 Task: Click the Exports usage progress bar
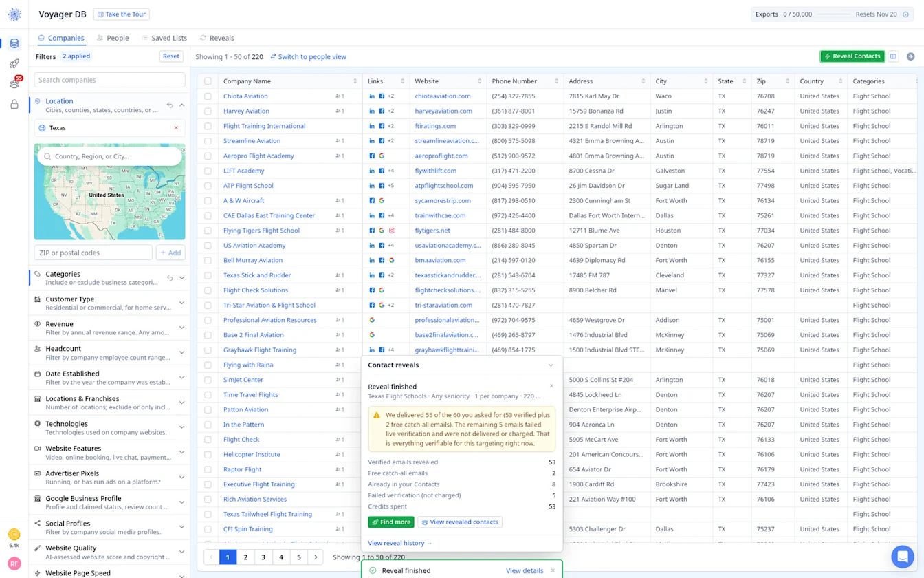pyautogui.click(x=833, y=14)
